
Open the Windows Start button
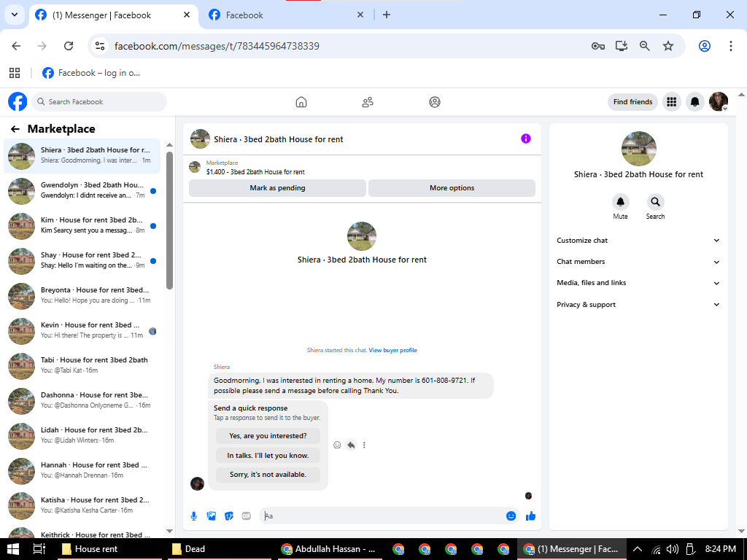pos(13,549)
